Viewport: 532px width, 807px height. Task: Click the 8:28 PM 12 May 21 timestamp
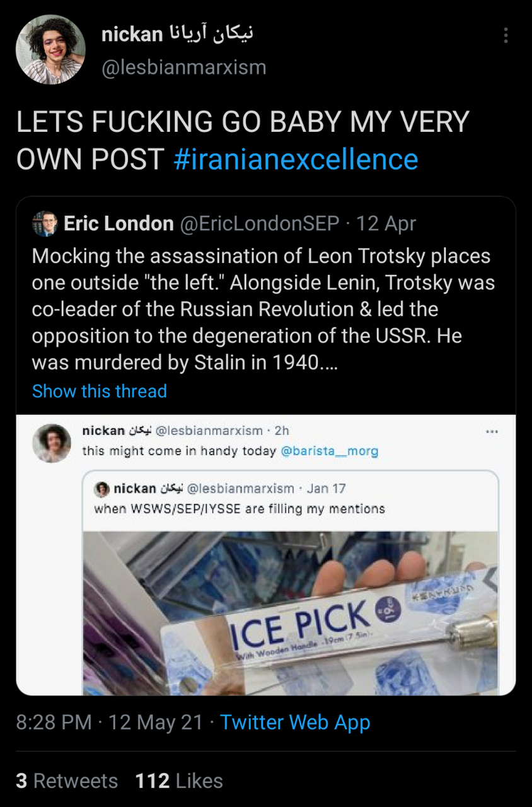(x=110, y=723)
